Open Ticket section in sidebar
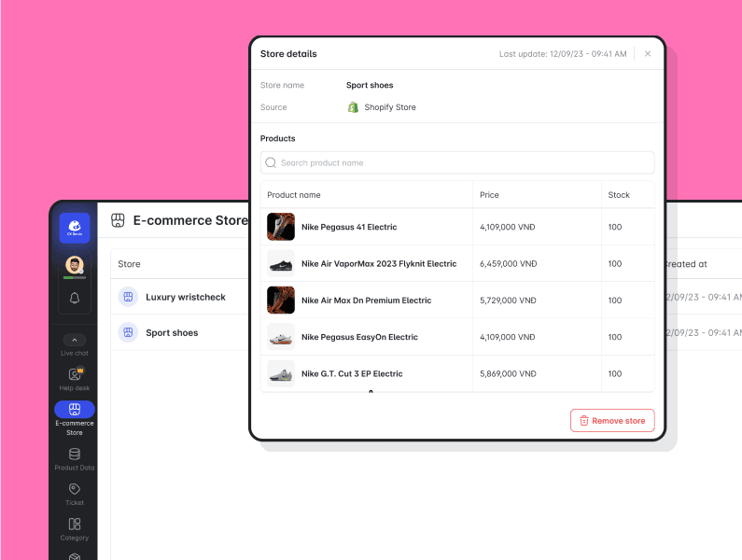This screenshot has height=560, width=742. 75,495
